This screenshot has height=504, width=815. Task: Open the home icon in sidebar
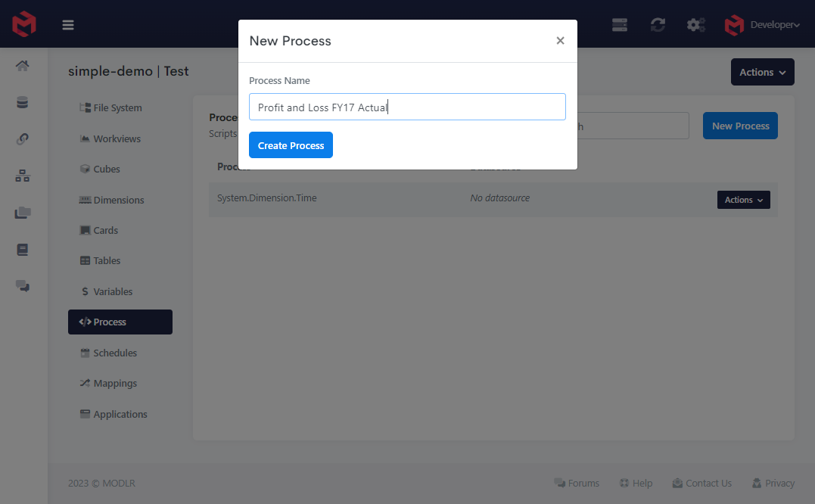23,66
